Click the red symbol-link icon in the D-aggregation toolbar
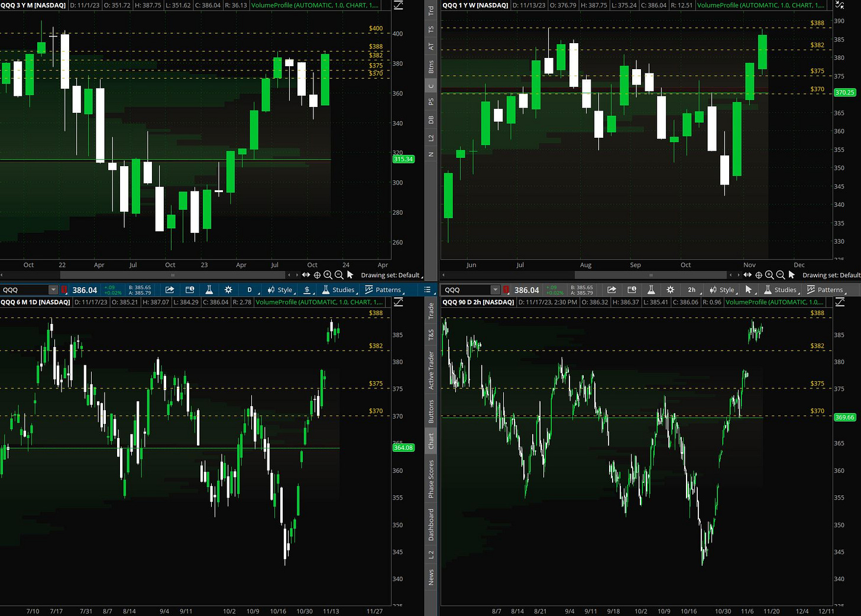 (64, 290)
